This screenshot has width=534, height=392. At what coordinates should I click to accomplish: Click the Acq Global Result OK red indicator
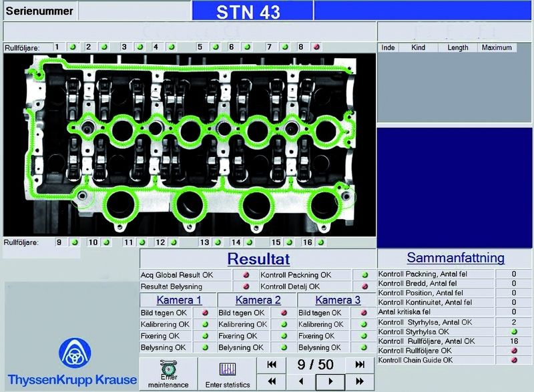246,275
